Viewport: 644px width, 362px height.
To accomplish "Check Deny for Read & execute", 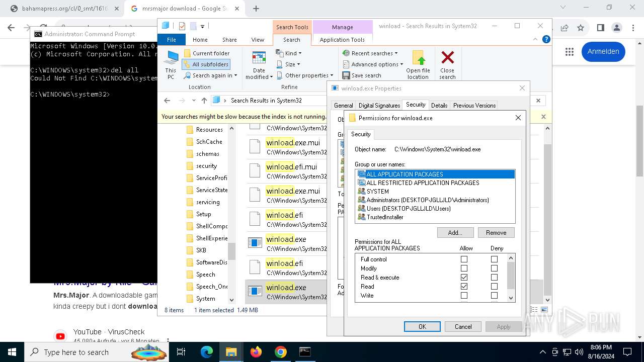I will tap(494, 278).
